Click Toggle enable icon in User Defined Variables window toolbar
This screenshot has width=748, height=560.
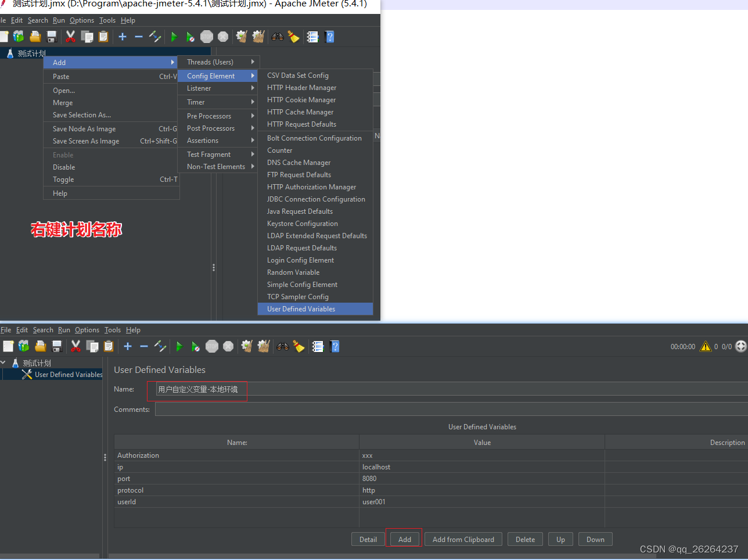click(x=160, y=346)
